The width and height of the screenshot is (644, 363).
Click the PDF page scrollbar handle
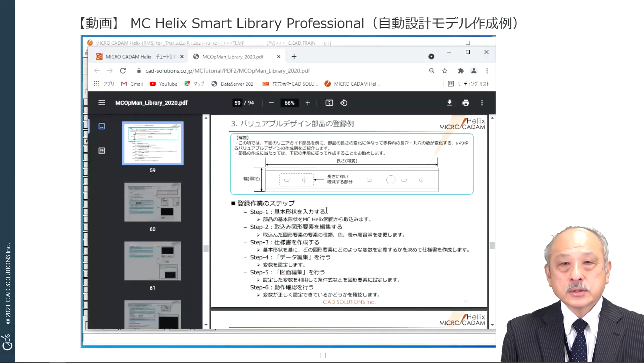(x=492, y=245)
